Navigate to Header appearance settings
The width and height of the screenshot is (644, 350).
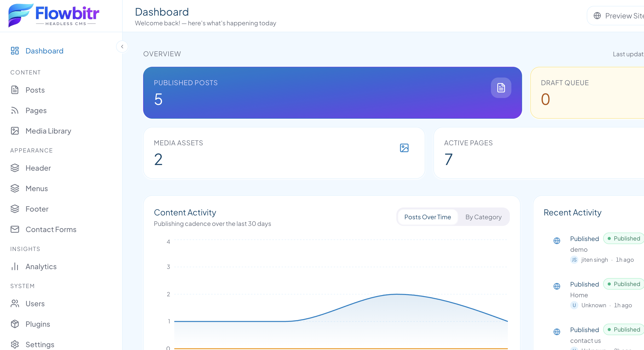[38, 168]
